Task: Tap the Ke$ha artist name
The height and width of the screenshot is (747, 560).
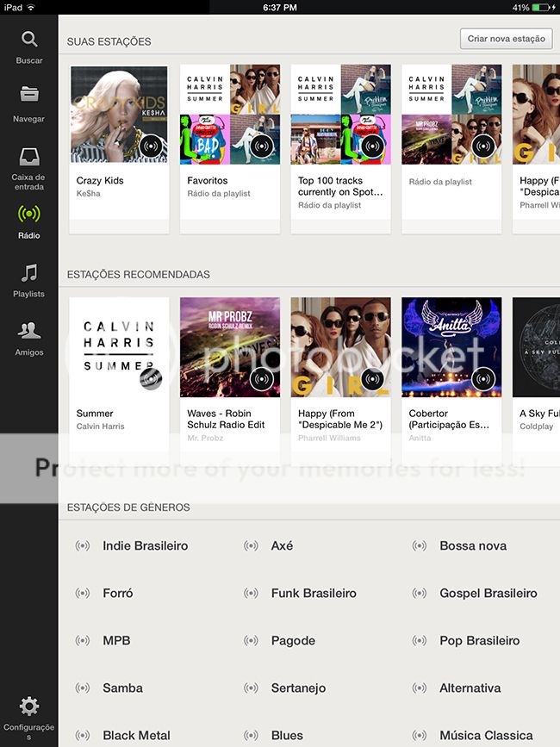Action: click(89, 193)
